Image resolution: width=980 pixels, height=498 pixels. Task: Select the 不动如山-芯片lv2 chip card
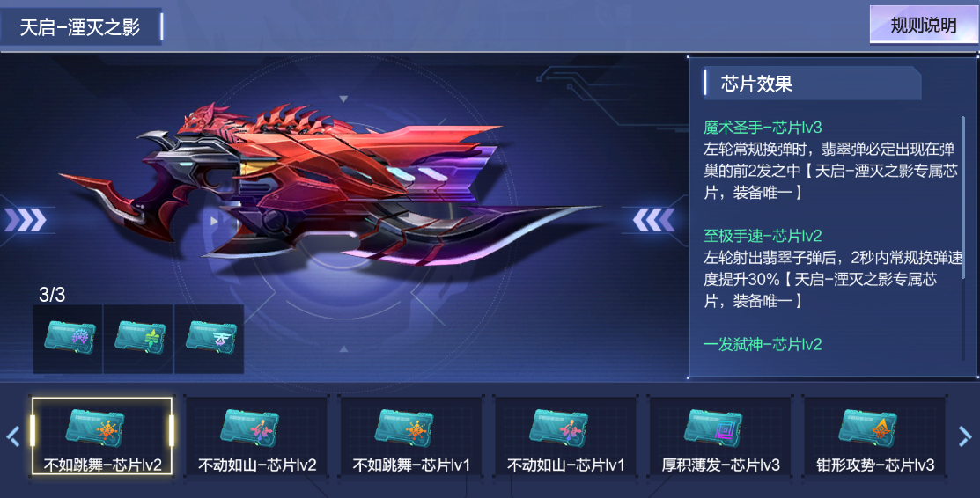point(257,436)
